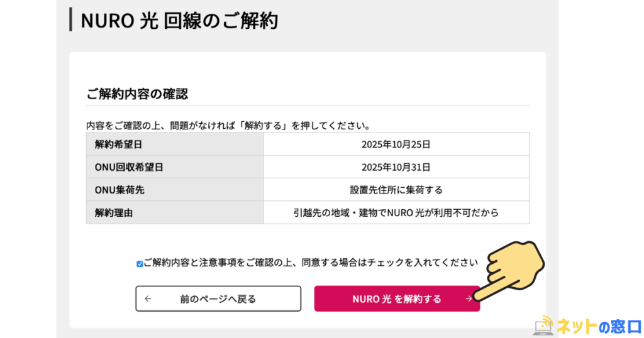Image resolution: width=644 pixels, height=338 pixels.
Task: Select the 設置先住所に集荷する value cell
Action: click(396, 190)
